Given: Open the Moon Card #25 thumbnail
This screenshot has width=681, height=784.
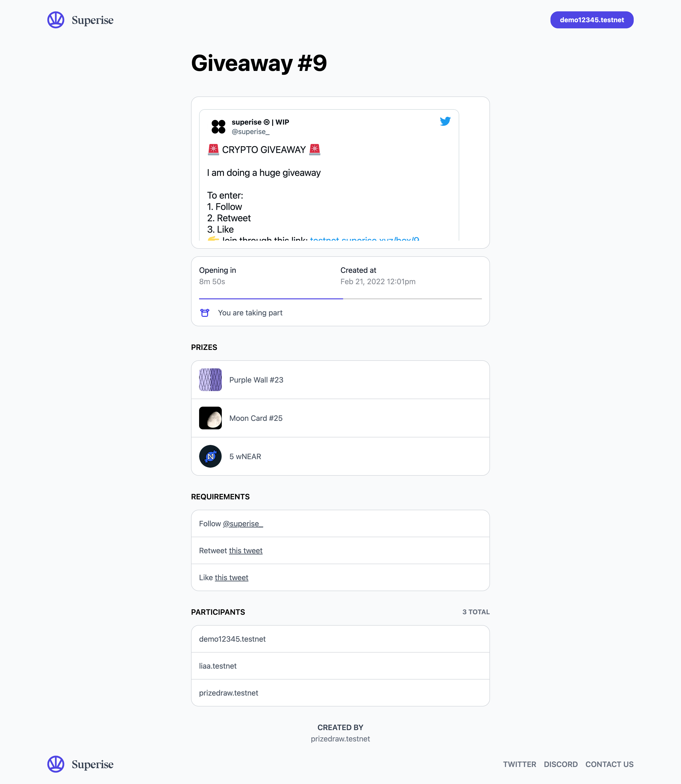Looking at the screenshot, I should pyautogui.click(x=210, y=418).
